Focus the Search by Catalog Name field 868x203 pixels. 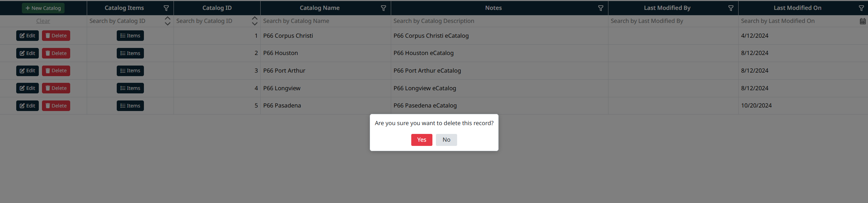[x=324, y=21]
